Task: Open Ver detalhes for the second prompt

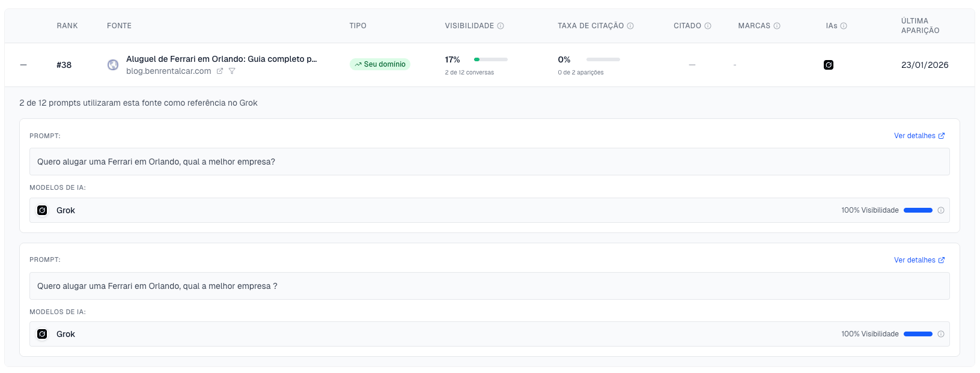Action: click(x=919, y=260)
